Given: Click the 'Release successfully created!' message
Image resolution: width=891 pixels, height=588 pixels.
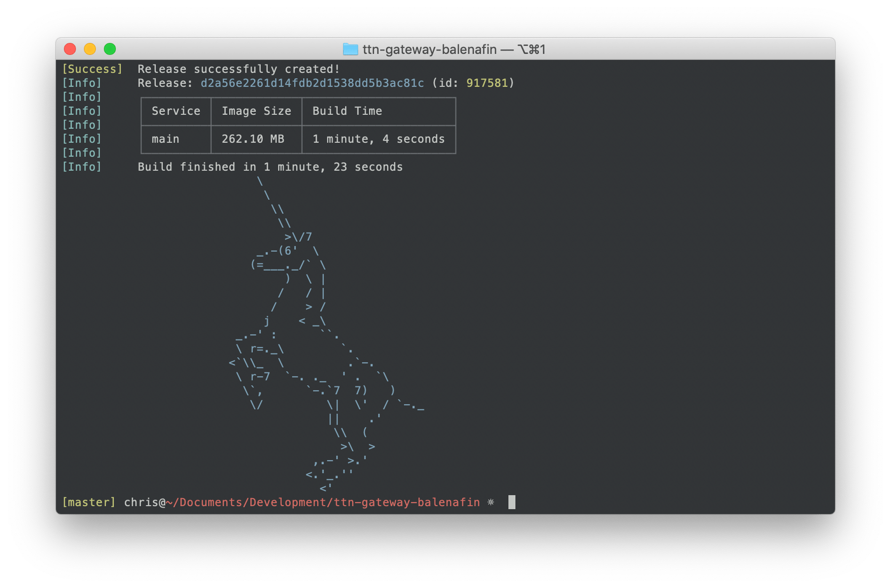Looking at the screenshot, I should [239, 69].
